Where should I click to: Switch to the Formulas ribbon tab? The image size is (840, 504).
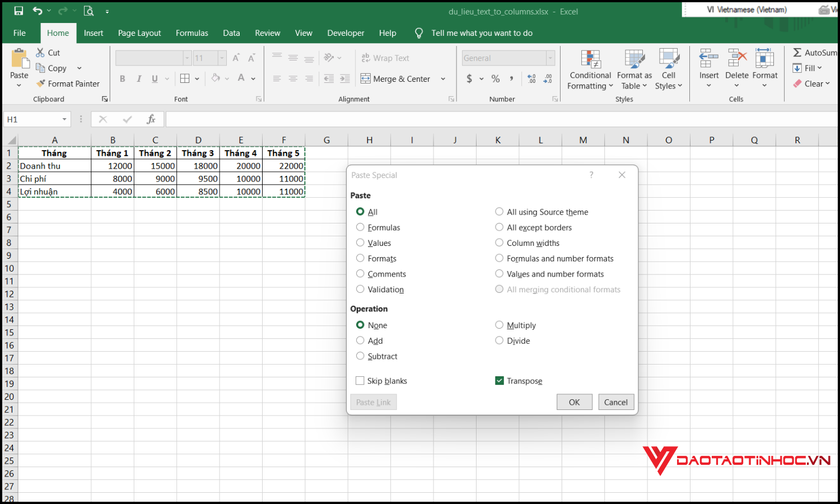(192, 33)
